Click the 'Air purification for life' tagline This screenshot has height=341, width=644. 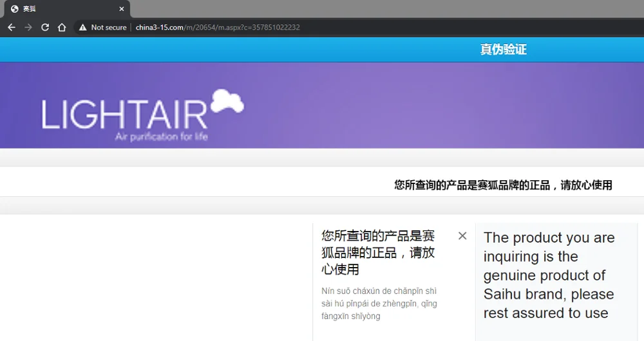coord(162,136)
